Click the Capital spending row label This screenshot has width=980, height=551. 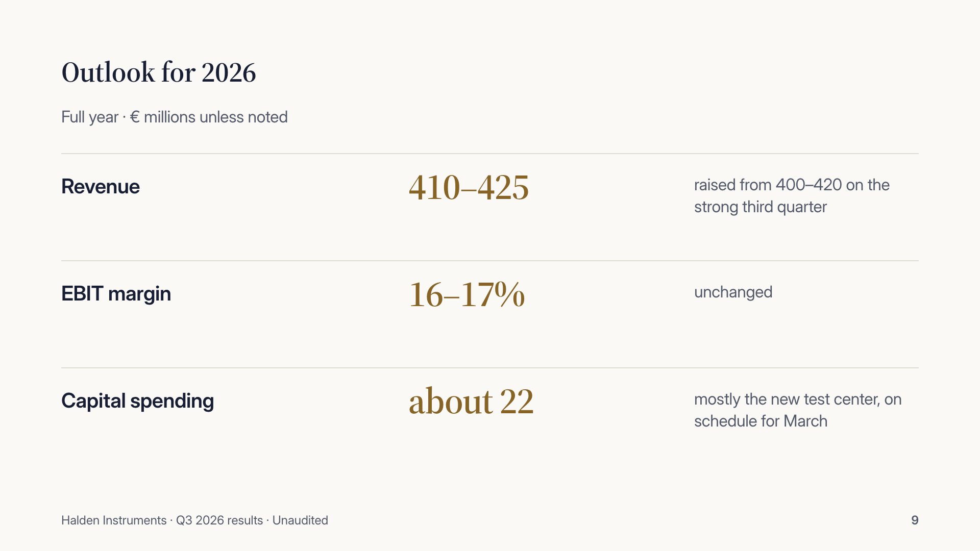(x=137, y=401)
